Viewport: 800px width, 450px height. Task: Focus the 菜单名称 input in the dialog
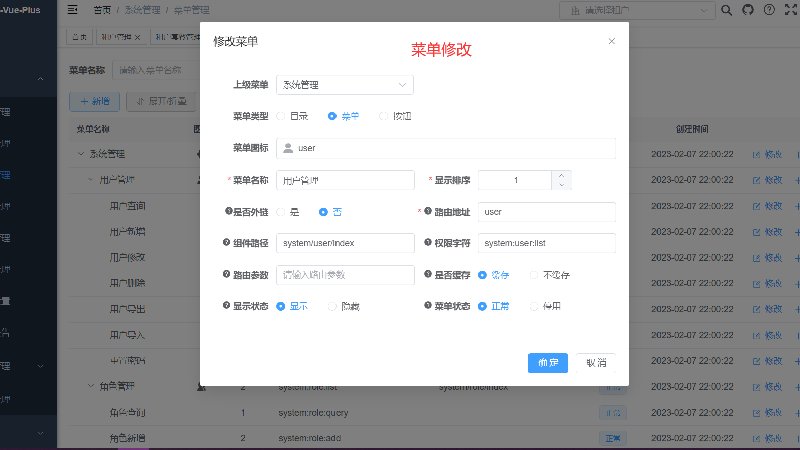345,180
